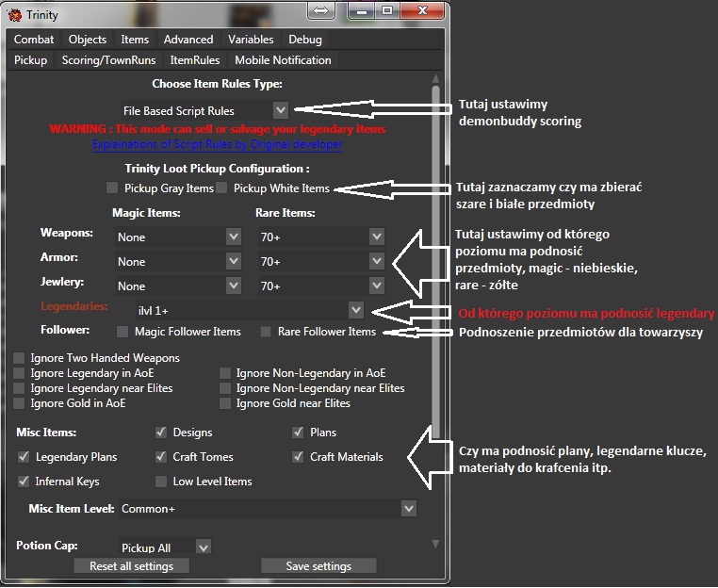
Task: Click the vertical scrollbar thumb
Action: (435, 261)
